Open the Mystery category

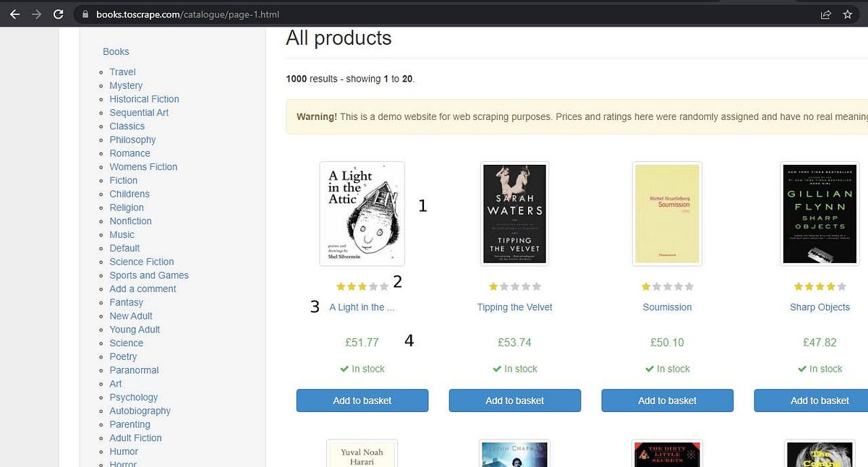pos(126,85)
